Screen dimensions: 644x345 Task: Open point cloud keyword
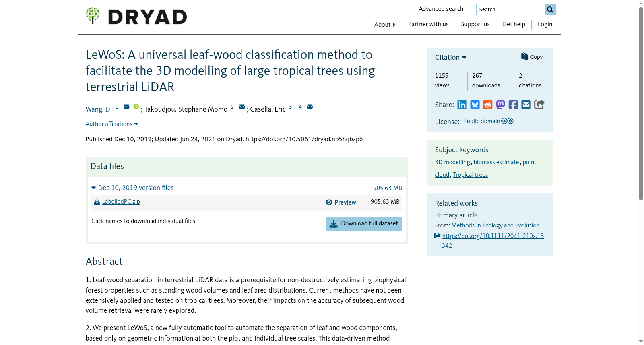click(529, 162)
